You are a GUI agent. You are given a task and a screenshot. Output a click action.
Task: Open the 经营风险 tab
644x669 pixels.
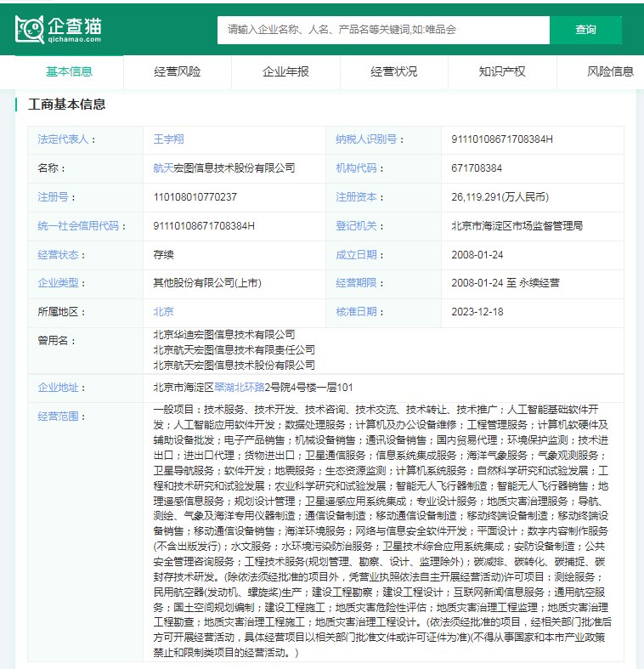[x=178, y=72]
